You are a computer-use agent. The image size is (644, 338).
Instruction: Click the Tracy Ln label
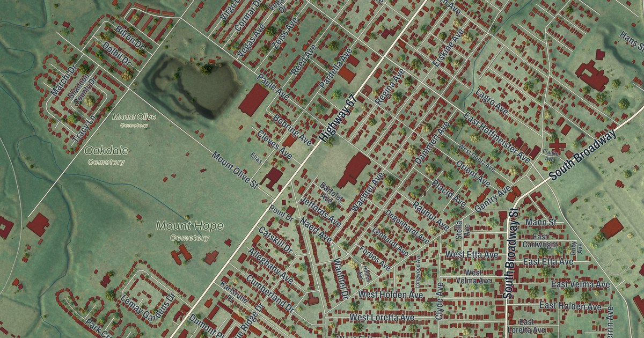point(85,129)
